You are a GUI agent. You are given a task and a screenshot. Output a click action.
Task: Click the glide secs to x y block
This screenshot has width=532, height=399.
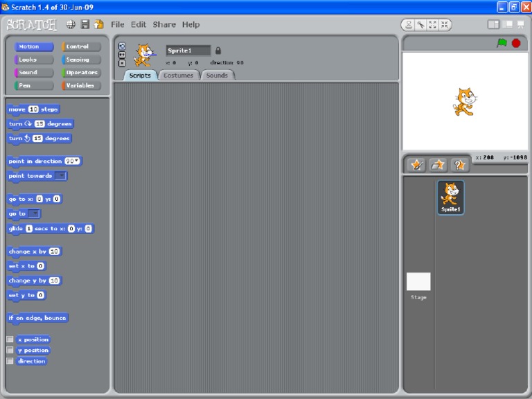pos(50,229)
